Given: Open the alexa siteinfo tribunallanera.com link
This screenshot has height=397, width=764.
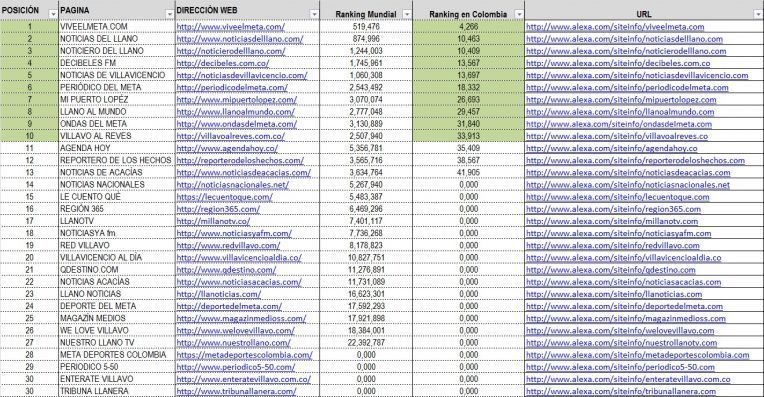Looking at the screenshot, I should (621, 391).
